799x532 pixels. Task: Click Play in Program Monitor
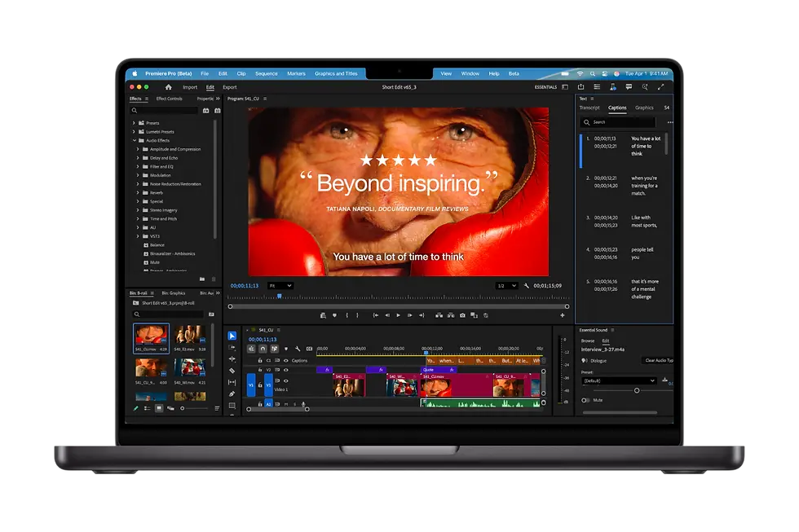click(399, 315)
